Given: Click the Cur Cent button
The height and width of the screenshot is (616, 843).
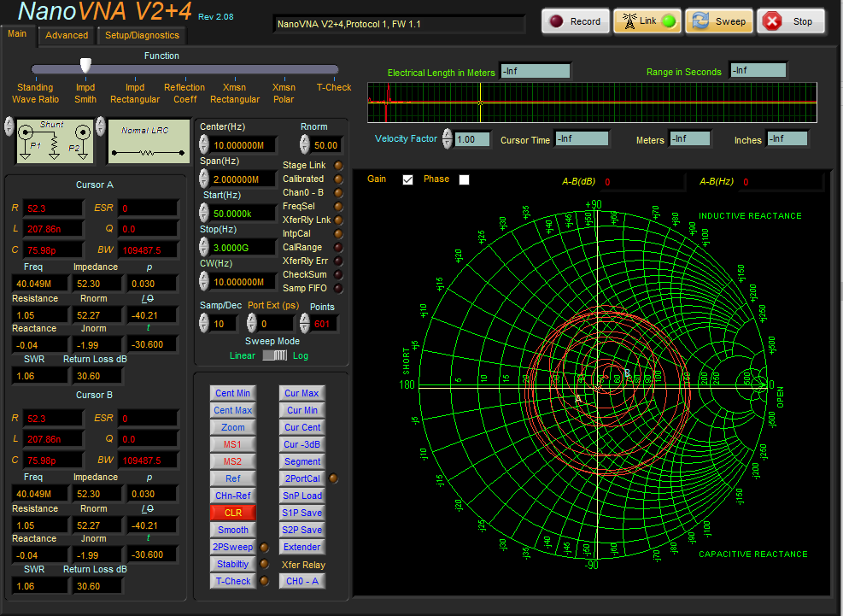Looking at the screenshot, I should click(302, 427).
